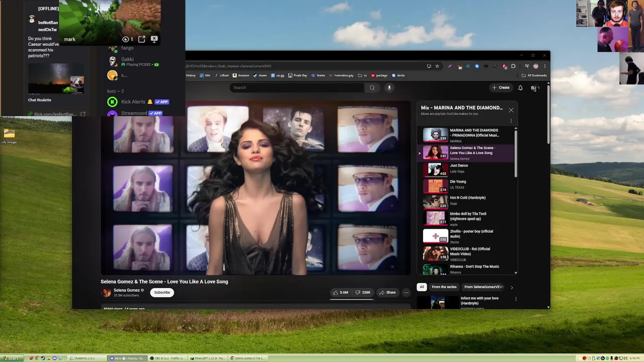Open YouTube account avatar menu

coord(535,88)
